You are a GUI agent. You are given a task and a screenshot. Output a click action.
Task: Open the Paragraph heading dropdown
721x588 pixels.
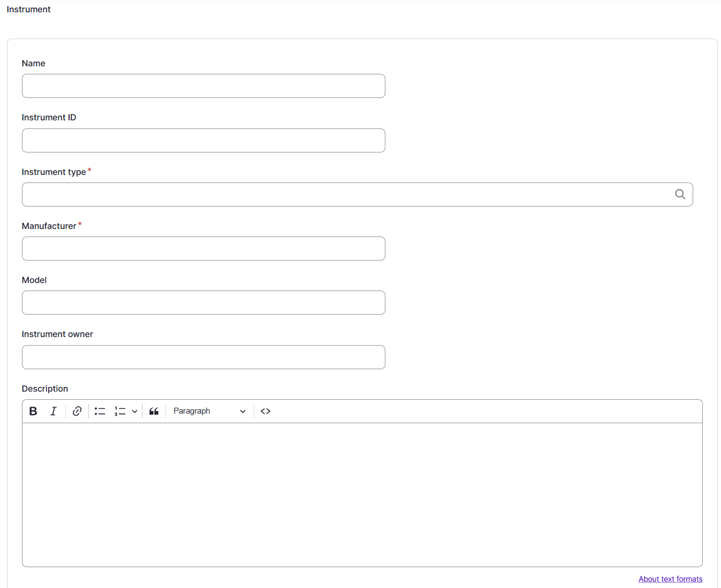click(209, 411)
